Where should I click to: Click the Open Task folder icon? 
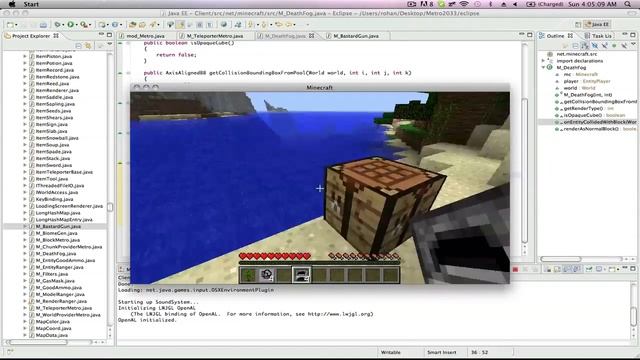[142, 25]
